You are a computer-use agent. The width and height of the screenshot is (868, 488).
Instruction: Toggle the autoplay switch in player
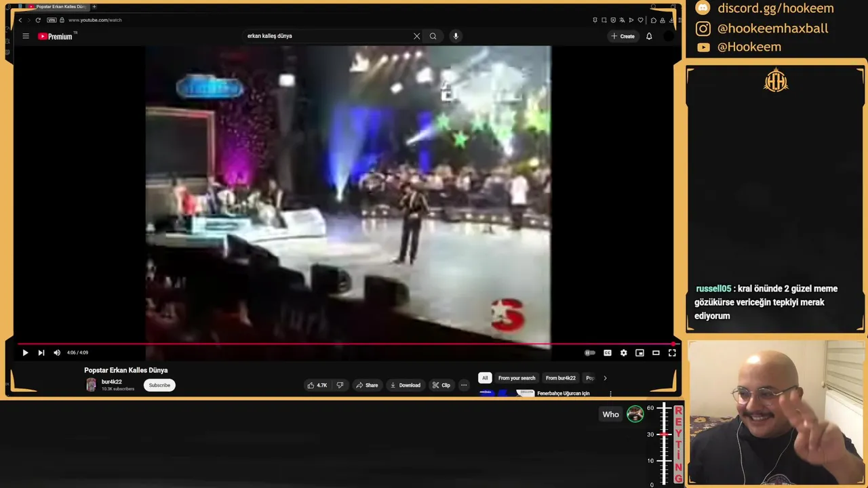click(590, 352)
